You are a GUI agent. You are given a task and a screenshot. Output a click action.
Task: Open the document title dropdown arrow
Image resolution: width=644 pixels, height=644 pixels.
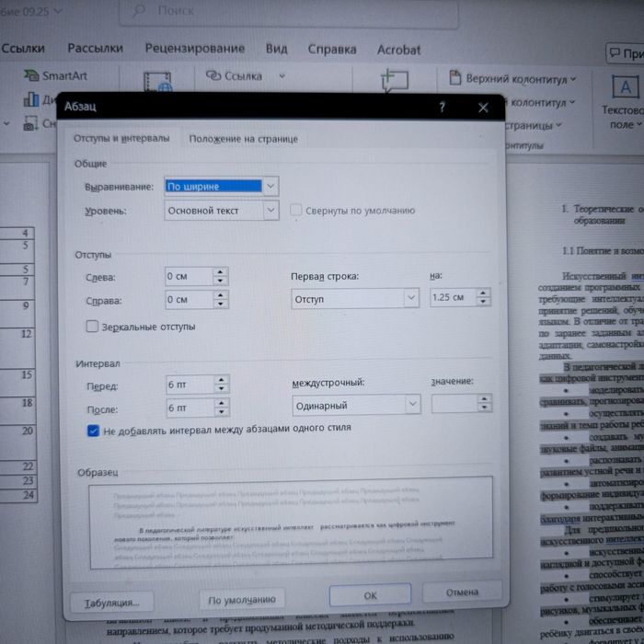58,11
